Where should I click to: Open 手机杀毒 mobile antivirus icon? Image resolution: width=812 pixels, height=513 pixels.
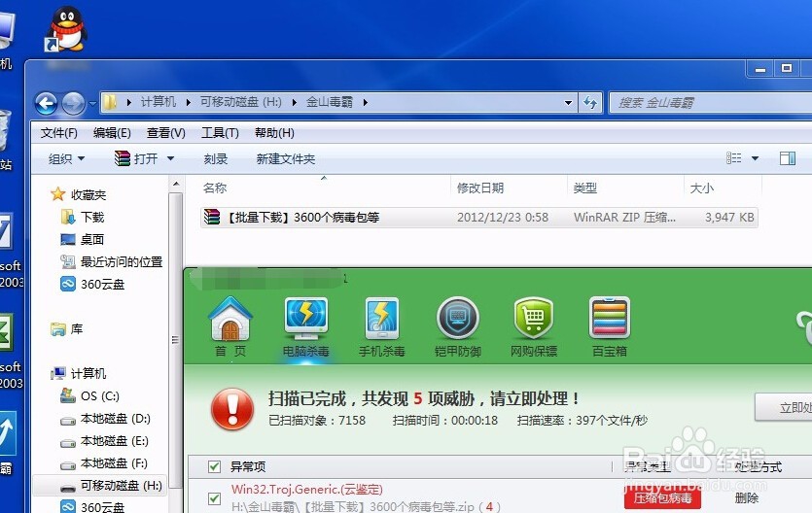pos(381,326)
